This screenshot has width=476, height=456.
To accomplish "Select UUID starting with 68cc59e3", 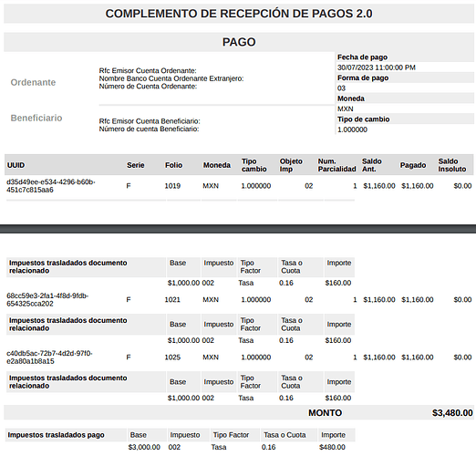I will point(47,299).
